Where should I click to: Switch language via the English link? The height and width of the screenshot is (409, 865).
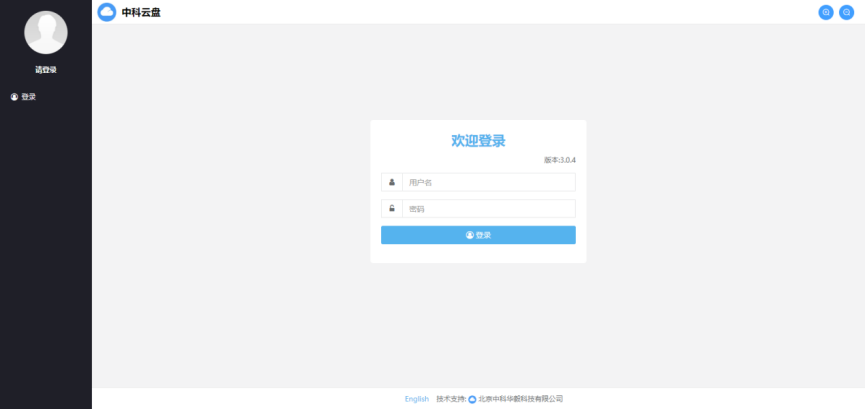[x=417, y=399]
